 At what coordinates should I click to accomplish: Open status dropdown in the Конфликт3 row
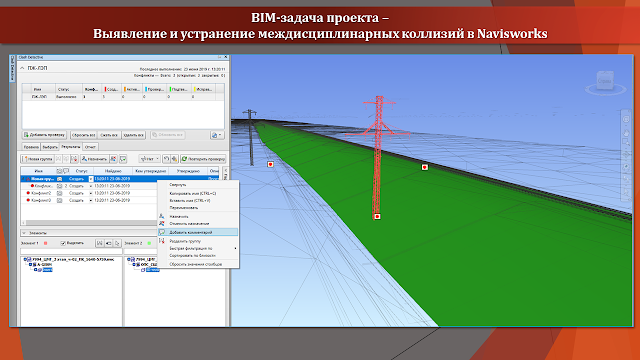91,200
